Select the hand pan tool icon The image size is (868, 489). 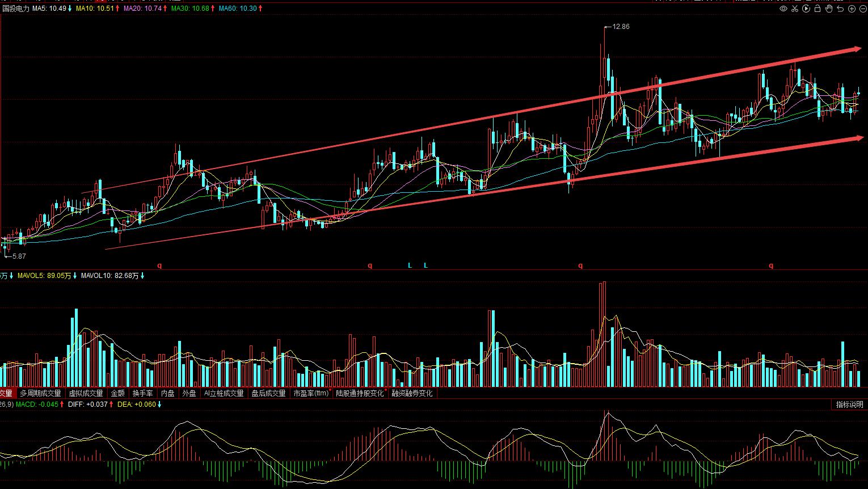829,9
